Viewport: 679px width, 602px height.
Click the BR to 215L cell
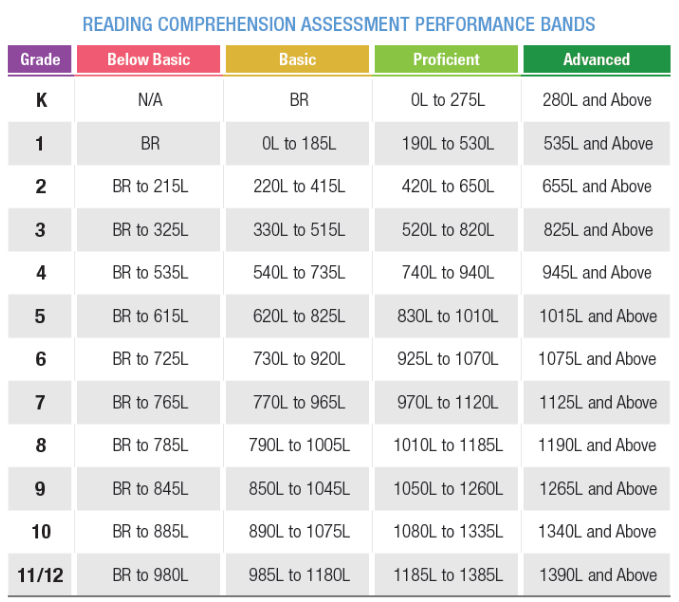point(149,187)
